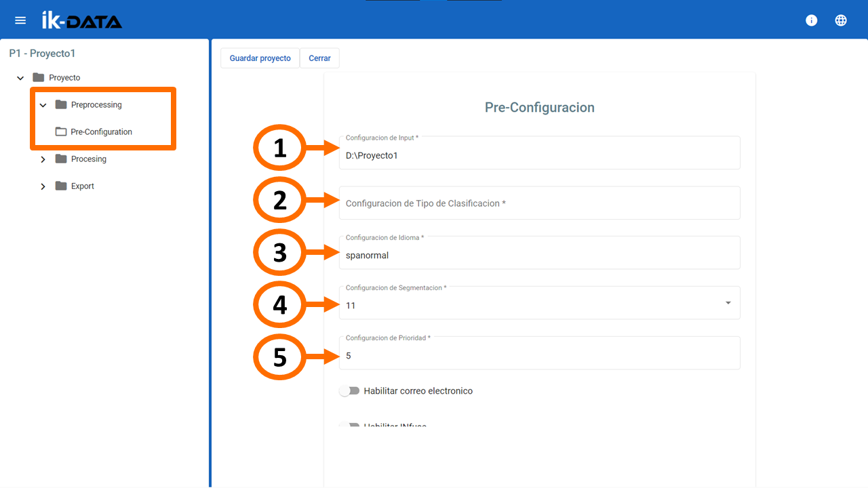This screenshot has width=868, height=488.
Task: Click the Cerrar button
Action: tap(319, 58)
